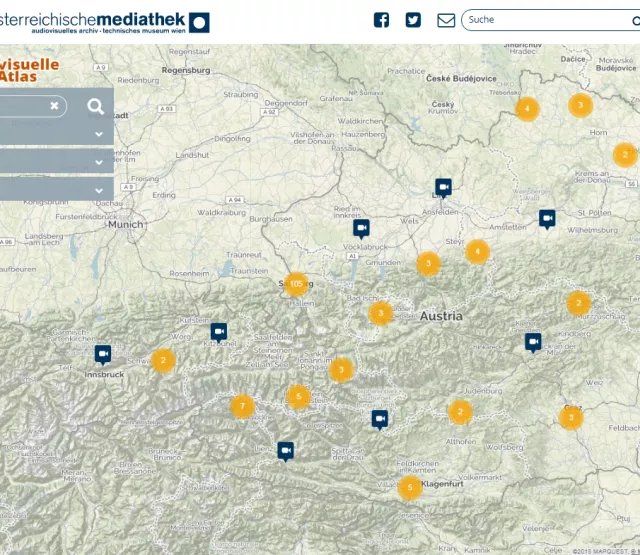640x555 pixels.
Task: Select video marker above Vöcklabruck
Action: [x=361, y=227]
